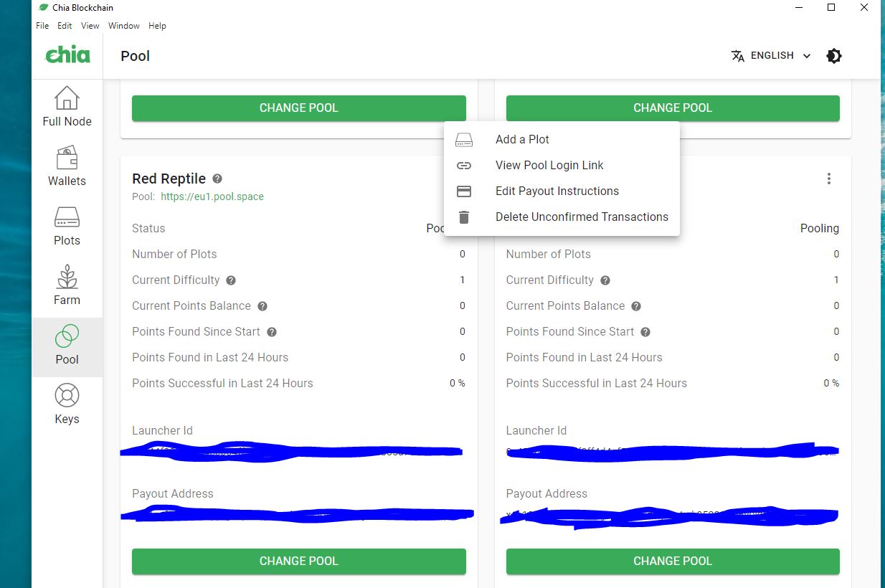Choose View Pool Login Link menu item
The height and width of the screenshot is (588, 885).
(562, 165)
